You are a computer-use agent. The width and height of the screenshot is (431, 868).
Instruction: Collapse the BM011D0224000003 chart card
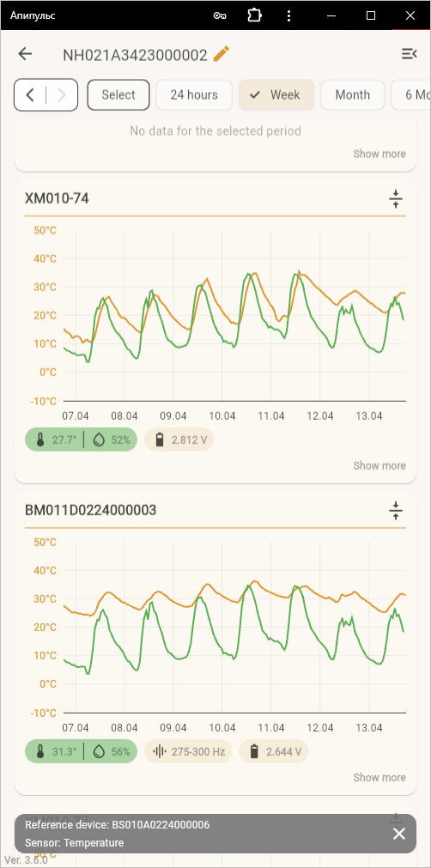396,510
